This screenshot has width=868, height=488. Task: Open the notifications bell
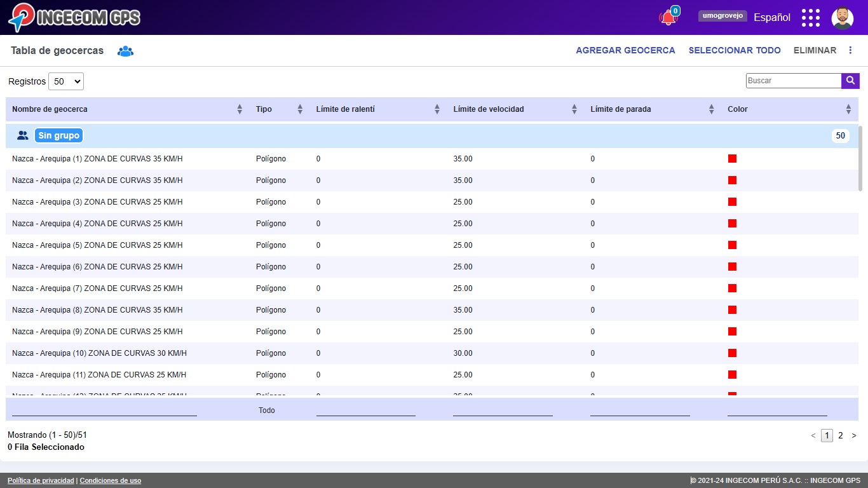pyautogui.click(x=668, y=18)
